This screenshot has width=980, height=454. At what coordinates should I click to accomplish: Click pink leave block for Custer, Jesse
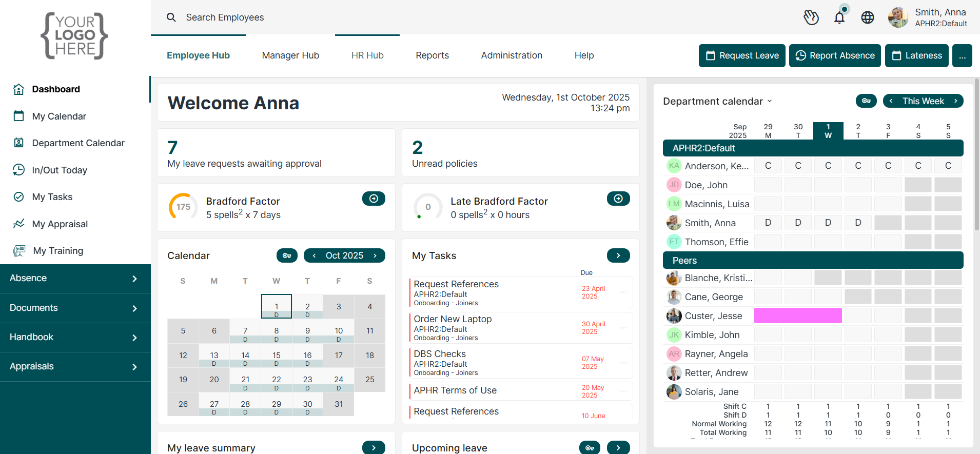coord(797,315)
